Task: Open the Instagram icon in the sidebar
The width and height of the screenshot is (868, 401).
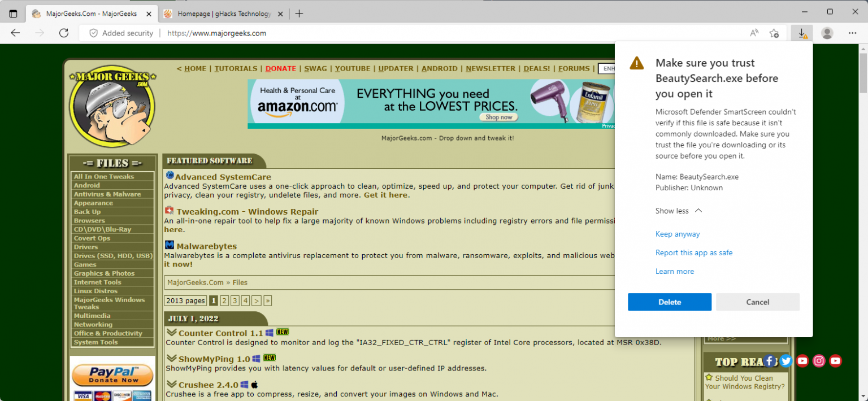Action: pos(819,360)
